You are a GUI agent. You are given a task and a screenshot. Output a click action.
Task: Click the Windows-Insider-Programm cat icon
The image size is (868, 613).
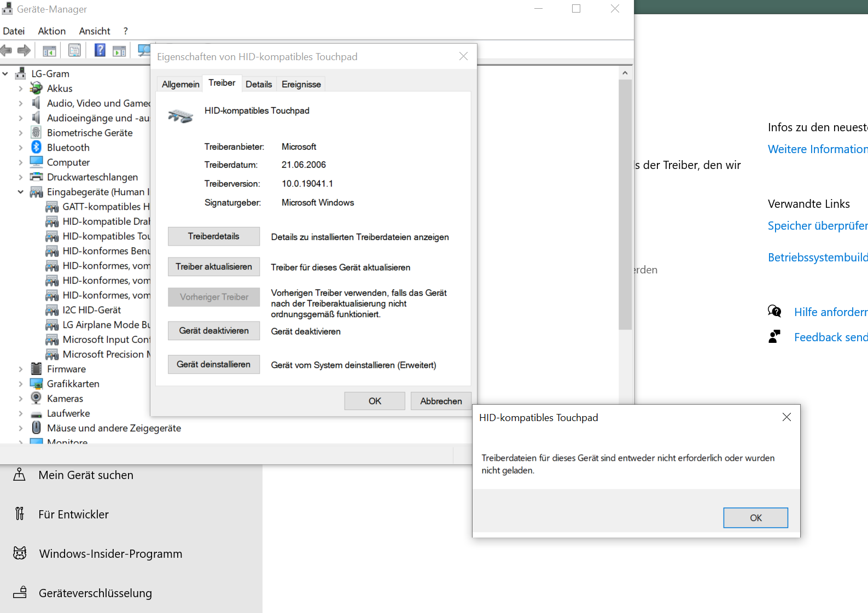20,553
